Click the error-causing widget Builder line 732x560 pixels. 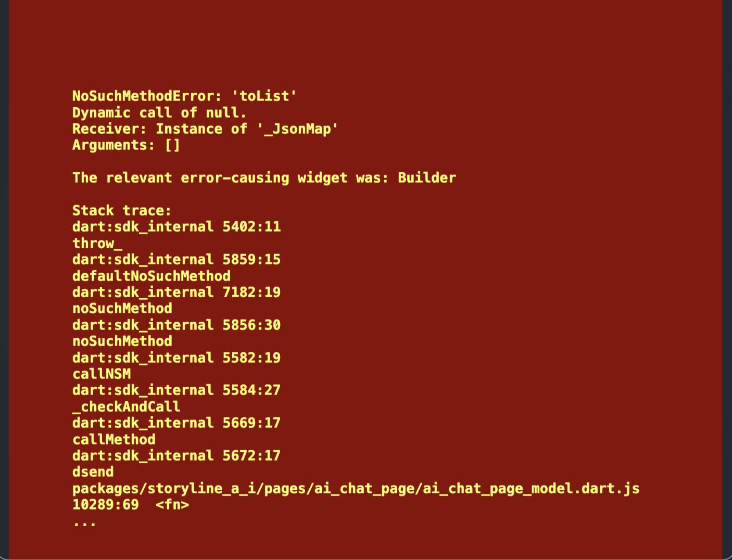point(264,178)
